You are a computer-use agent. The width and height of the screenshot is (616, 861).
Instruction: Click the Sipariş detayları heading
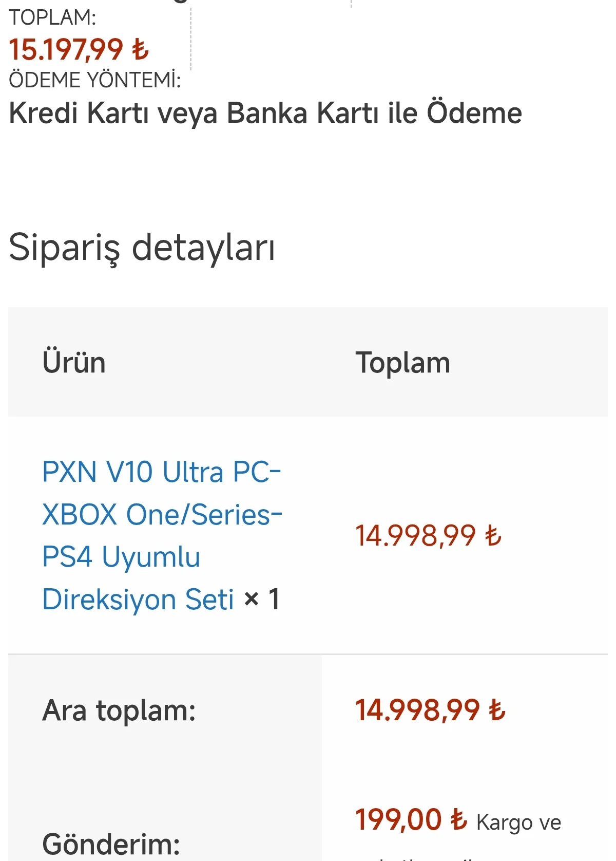[142, 248]
